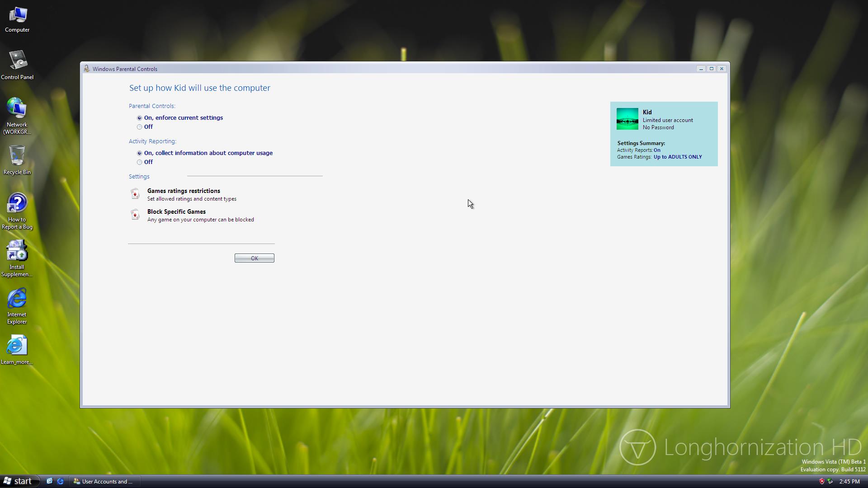Click the Kid account picture
868x488 pixels.
pyautogui.click(x=627, y=119)
